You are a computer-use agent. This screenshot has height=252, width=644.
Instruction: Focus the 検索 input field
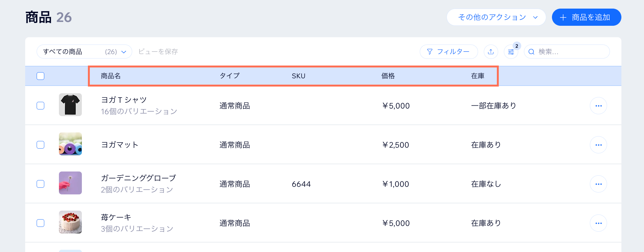(x=567, y=52)
